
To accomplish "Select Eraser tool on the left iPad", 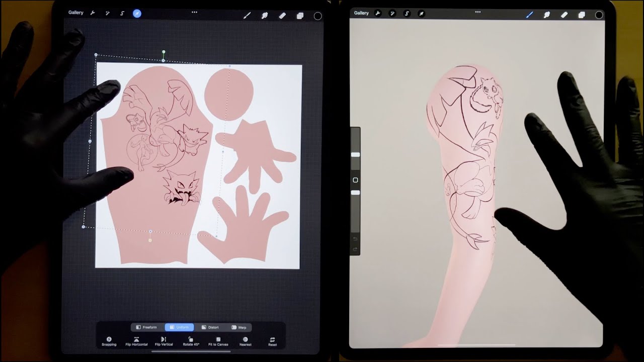I will click(x=282, y=16).
